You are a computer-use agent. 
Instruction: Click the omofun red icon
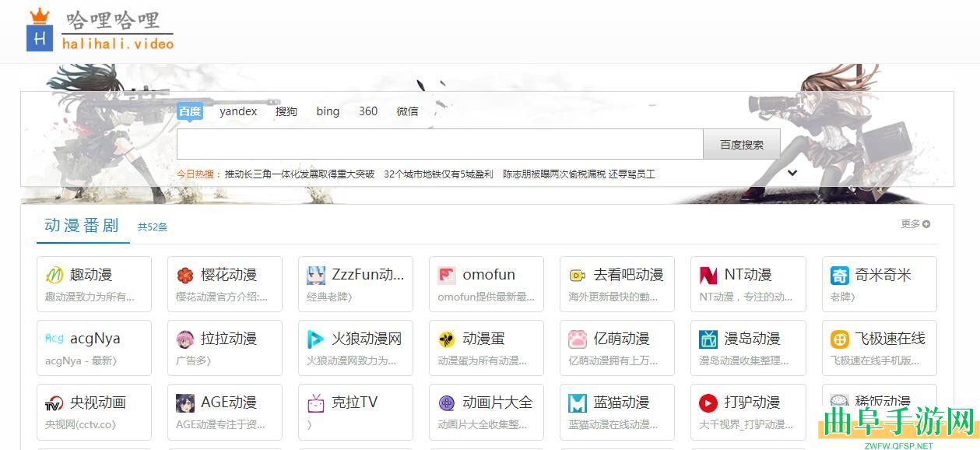coord(447,275)
